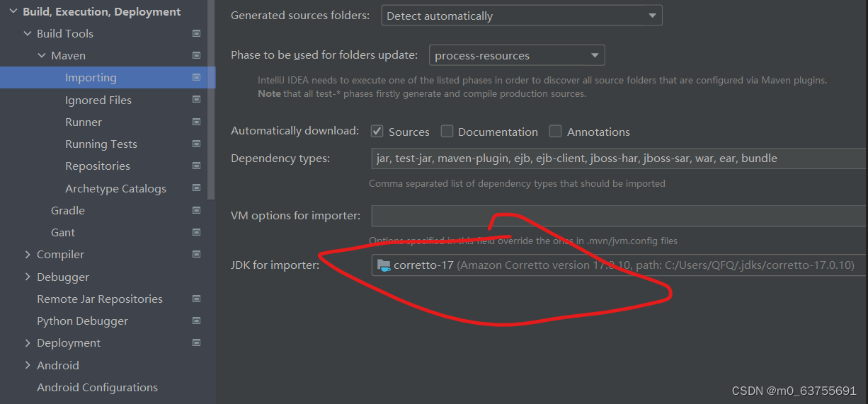Click project-level icon beside Ignored Files
868x404 pixels.
tap(197, 100)
